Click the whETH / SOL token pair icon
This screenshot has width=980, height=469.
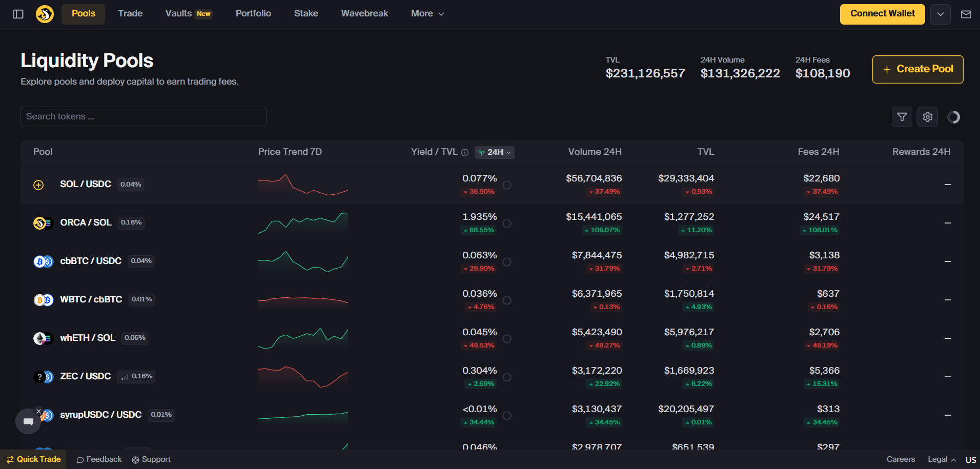pyautogui.click(x=44, y=338)
